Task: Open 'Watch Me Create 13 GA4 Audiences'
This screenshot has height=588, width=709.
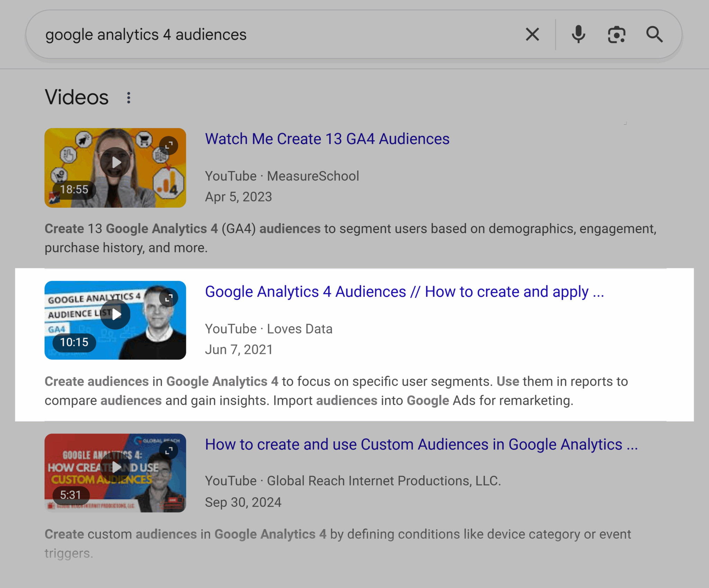Action: tap(327, 139)
